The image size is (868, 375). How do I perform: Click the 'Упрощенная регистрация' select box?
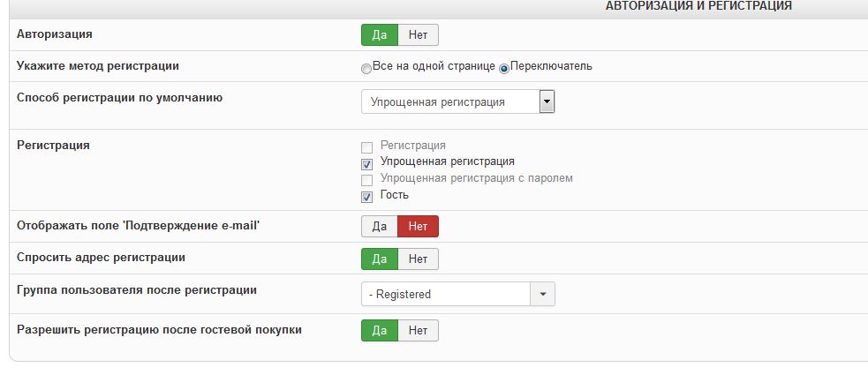click(457, 101)
